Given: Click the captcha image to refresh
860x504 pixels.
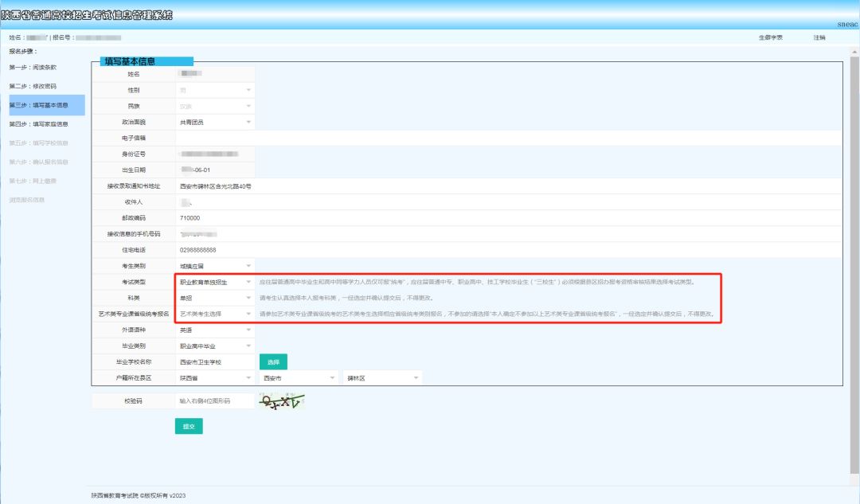Looking at the screenshot, I should coord(281,401).
